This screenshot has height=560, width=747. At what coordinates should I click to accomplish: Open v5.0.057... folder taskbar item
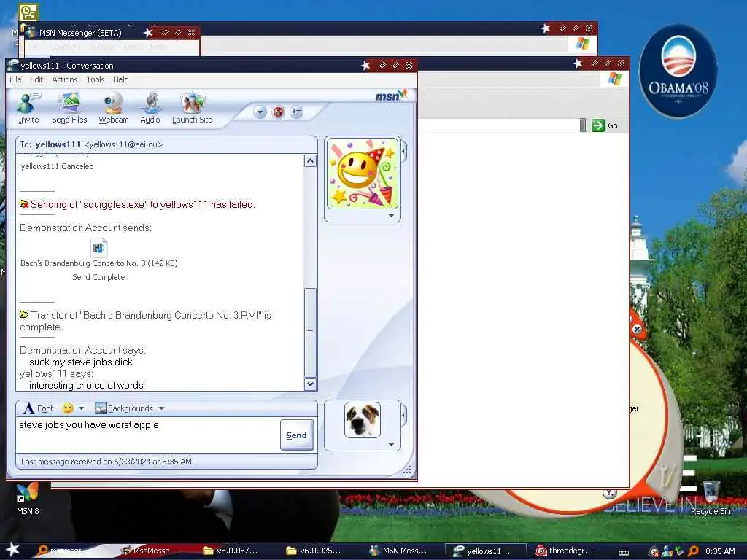231,551
